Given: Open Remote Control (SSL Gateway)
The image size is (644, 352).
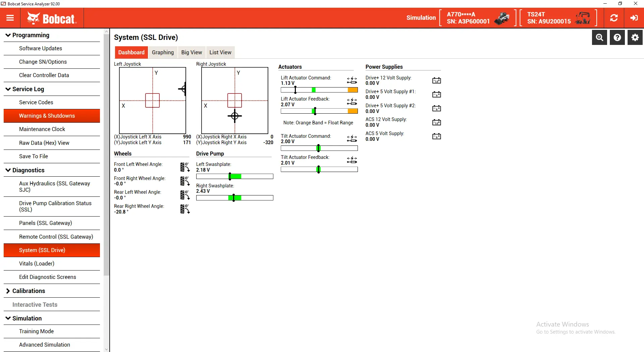Looking at the screenshot, I should click(52, 237).
